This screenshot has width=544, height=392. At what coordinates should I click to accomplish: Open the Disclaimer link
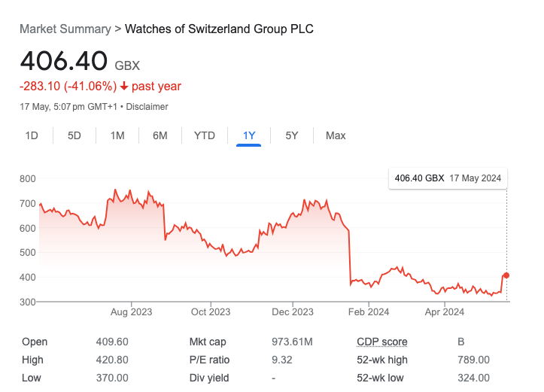coord(147,107)
